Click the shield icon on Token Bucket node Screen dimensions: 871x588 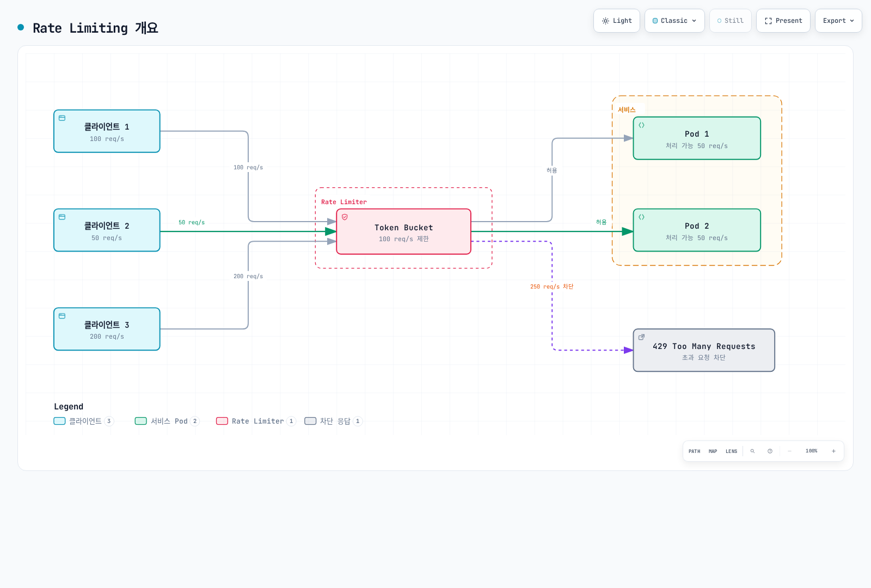[x=345, y=217]
